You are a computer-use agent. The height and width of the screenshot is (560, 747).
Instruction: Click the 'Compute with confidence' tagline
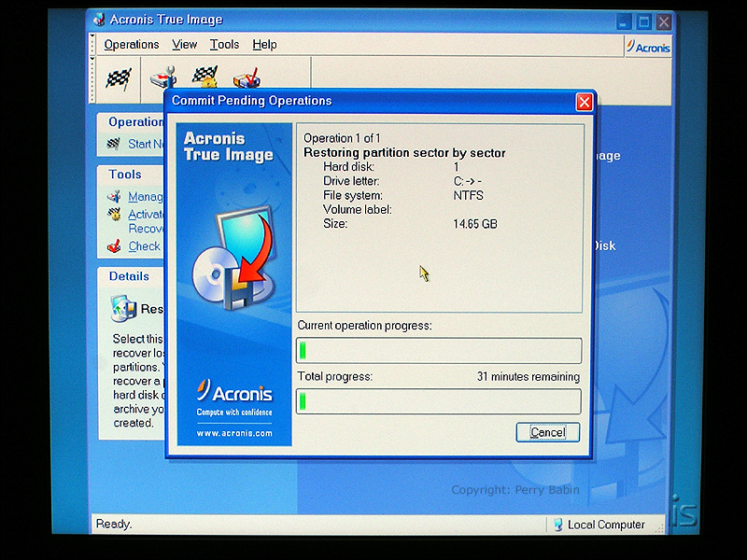tap(234, 413)
